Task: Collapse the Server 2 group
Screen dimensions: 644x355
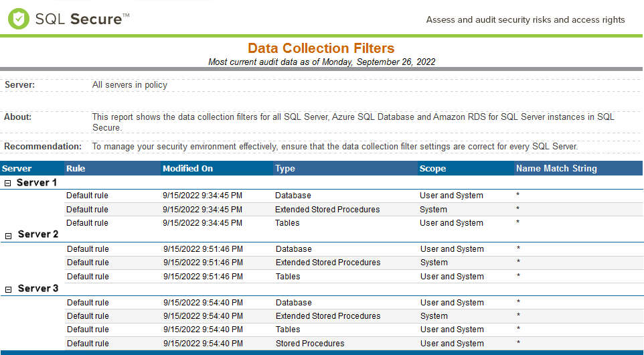Action: (8, 236)
